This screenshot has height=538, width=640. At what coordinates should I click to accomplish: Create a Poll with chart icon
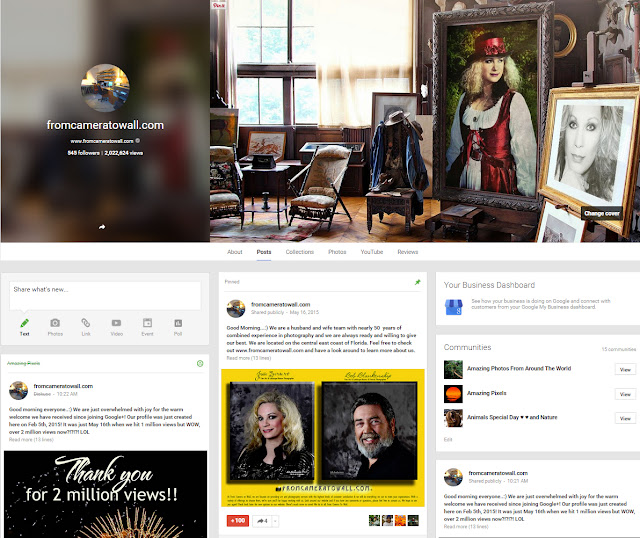(178, 323)
